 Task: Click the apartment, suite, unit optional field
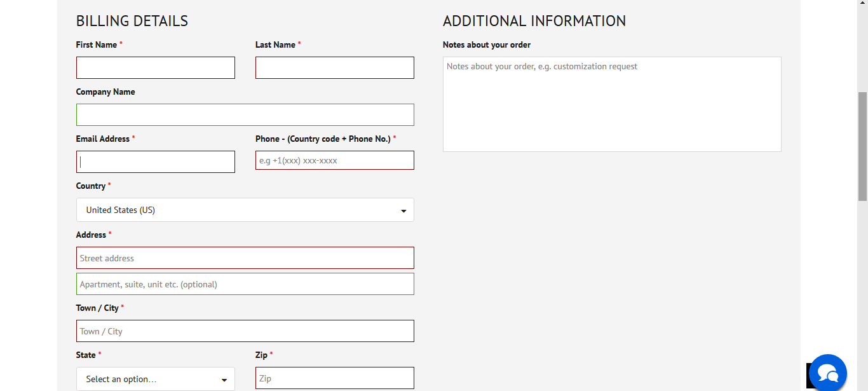click(245, 284)
